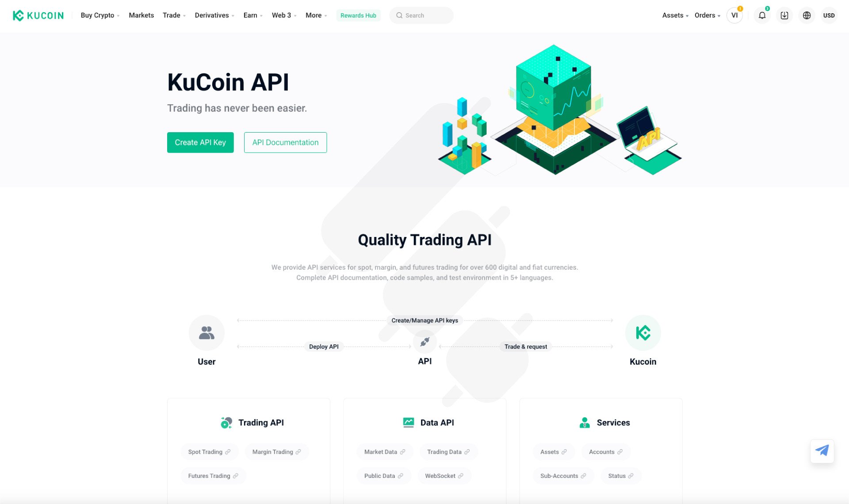
Task: Click the download/transfer icon
Action: pyautogui.click(x=784, y=15)
